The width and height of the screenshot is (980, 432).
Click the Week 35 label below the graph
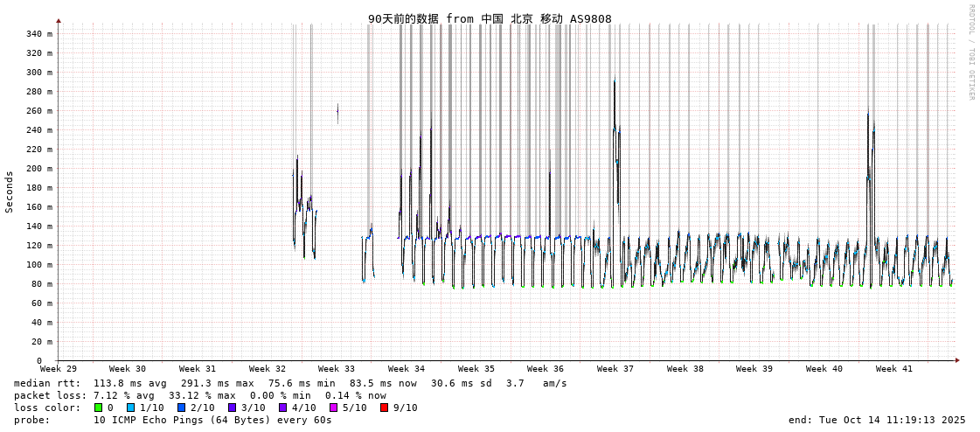[476, 369]
